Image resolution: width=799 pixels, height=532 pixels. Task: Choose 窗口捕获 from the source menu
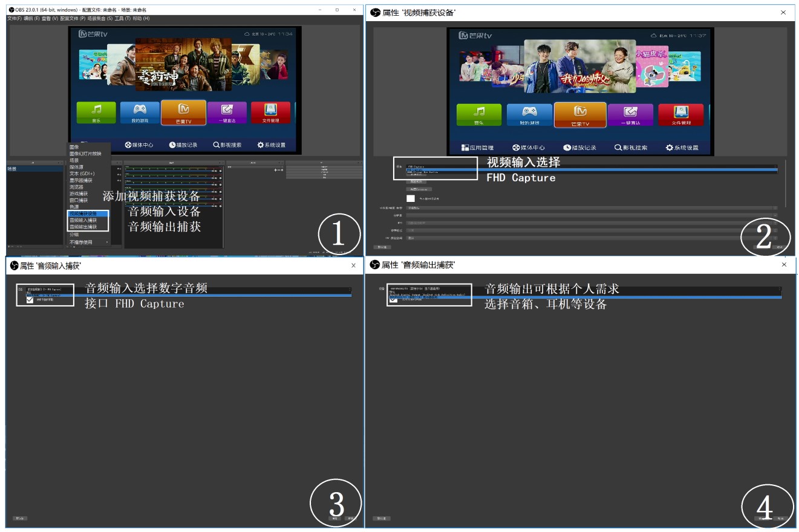click(x=88, y=200)
